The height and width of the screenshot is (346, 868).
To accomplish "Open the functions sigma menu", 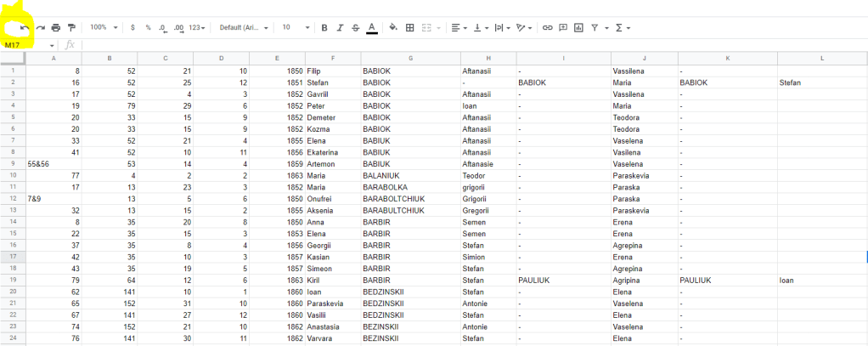I will pos(621,28).
